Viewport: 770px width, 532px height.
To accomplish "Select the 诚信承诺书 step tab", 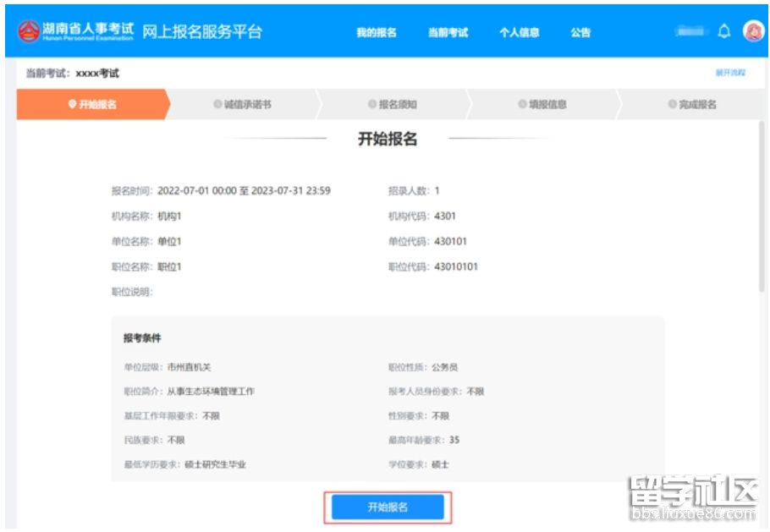I will 243,105.
